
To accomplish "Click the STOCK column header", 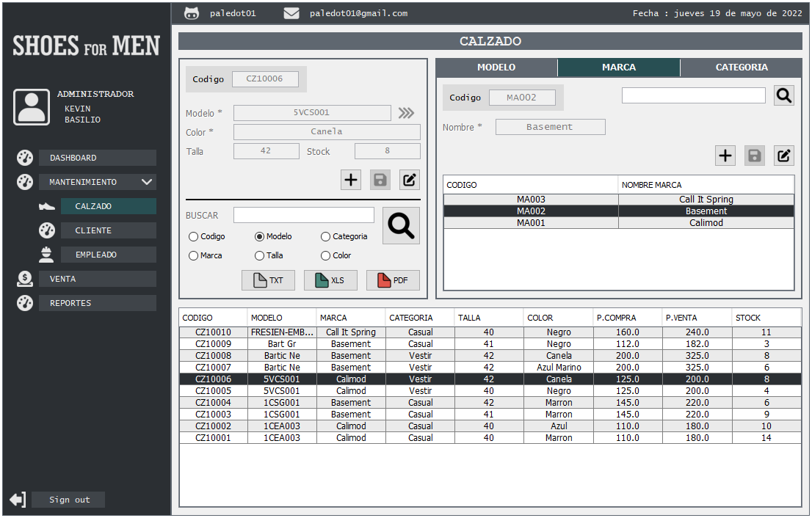I will (x=766, y=318).
